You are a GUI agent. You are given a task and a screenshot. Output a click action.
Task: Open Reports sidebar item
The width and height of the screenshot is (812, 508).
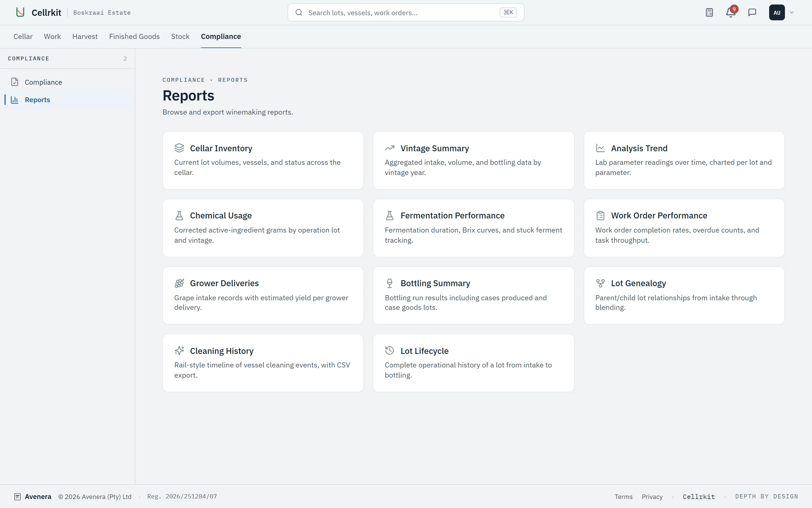click(67, 100)
